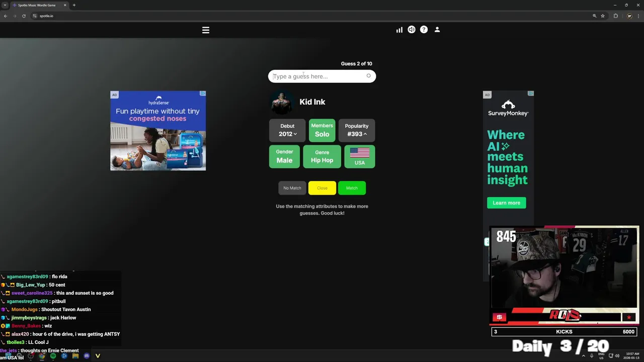Click the hydraSense ad banner

(158, 131)
